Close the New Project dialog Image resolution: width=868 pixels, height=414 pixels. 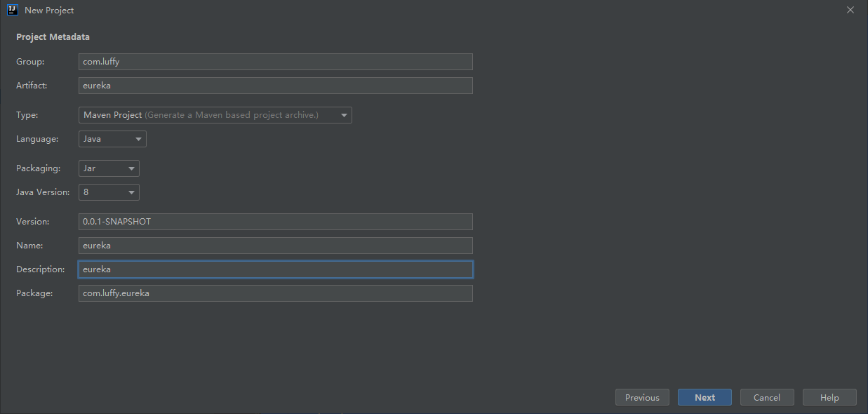click(850, 10)
